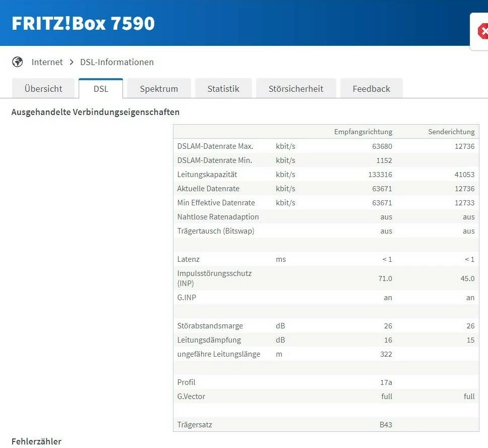
Task: Click the Leitungsdämpfung value 15
Action: (470, 340)
